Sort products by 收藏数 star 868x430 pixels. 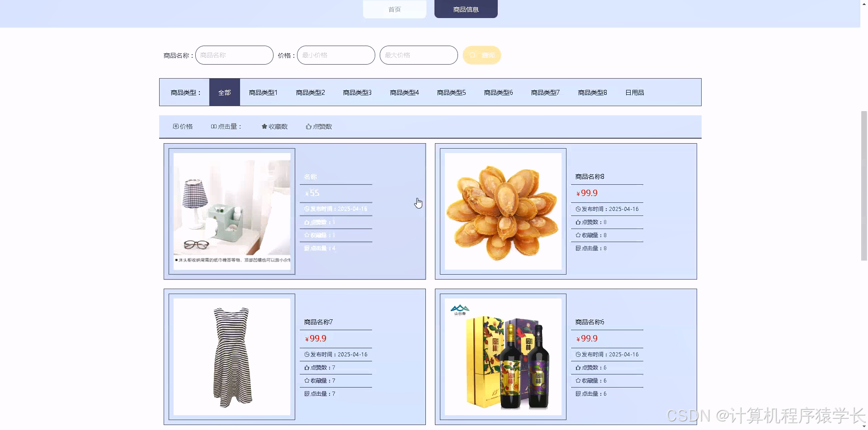274,126
